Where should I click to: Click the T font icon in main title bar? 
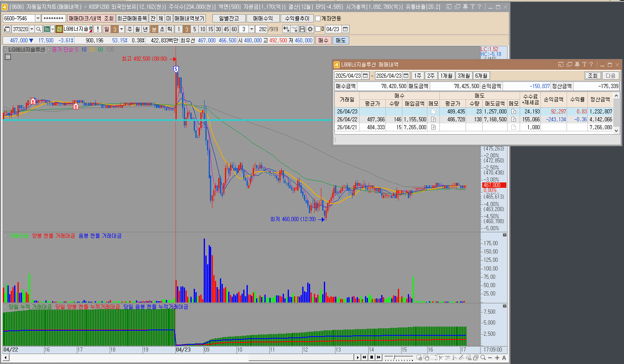[473, 7]
